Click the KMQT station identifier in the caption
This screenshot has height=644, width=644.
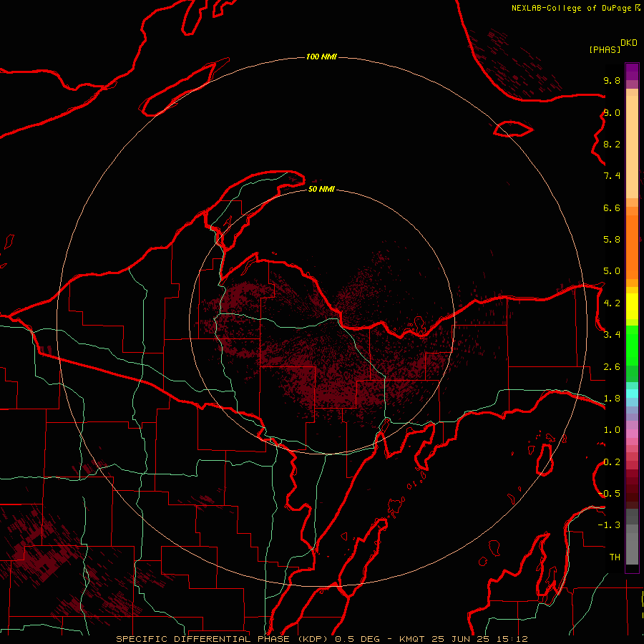[412, 639]
